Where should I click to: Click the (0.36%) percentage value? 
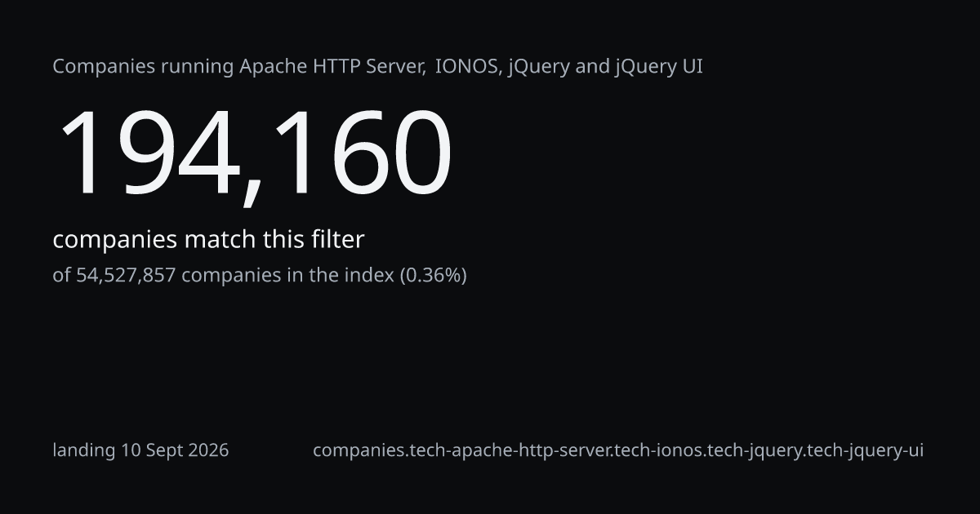tap(433, 275)
